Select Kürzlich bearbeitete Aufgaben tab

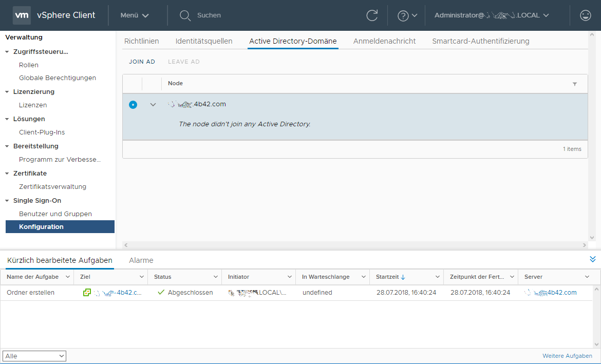[60, 260]
